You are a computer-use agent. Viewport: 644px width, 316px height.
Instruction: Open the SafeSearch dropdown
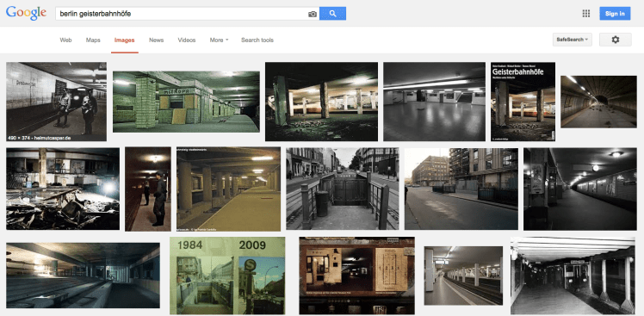coord(573,40)
